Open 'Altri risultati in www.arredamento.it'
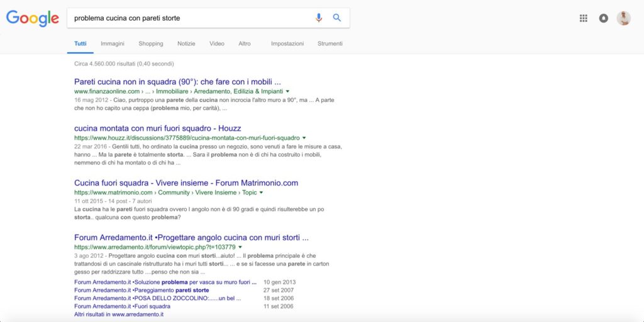The image size is (644, 322). coord(119,314)
